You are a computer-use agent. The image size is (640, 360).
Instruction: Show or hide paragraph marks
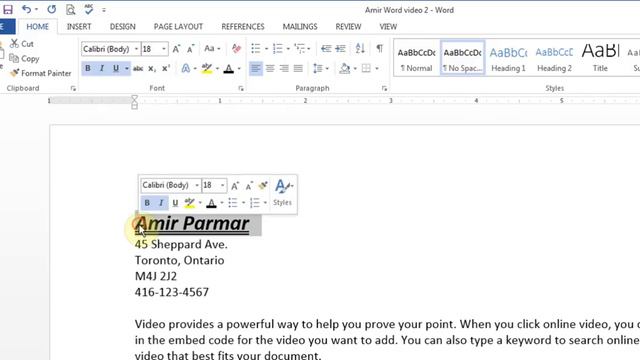pyautogui.click(x=380, y=49)
